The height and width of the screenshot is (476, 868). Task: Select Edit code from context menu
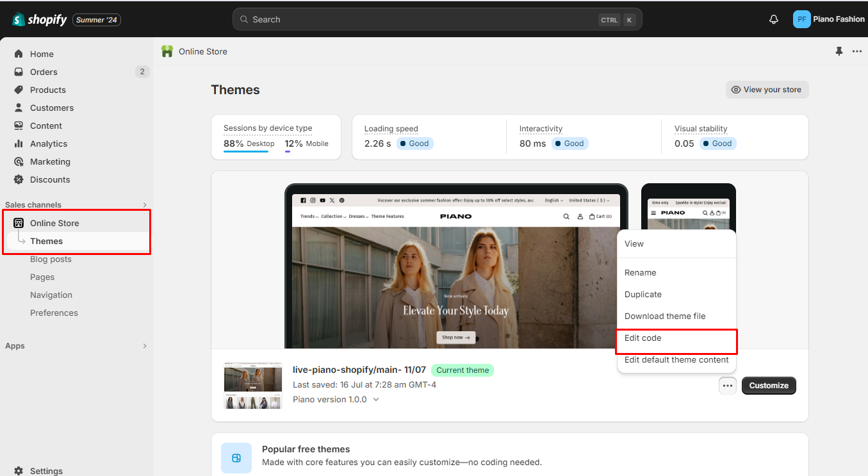(x=643, y=338)
